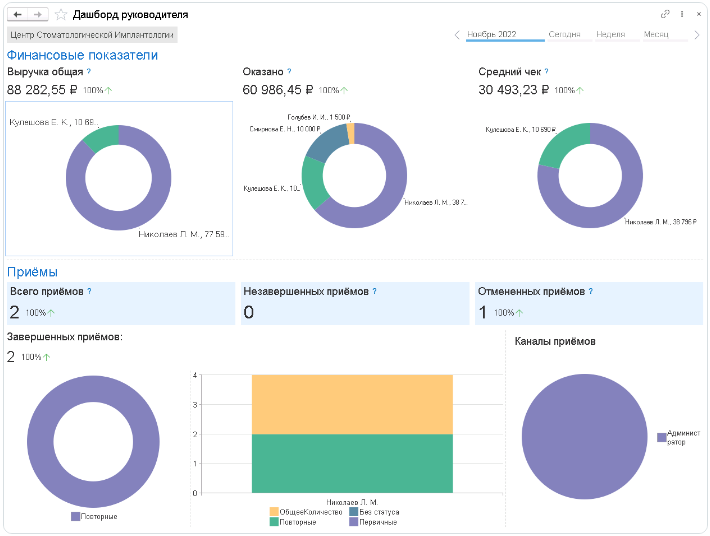This screenshot has width=710, height=536.
Task: Open the Приёмы section link
Action: (32, 272)
